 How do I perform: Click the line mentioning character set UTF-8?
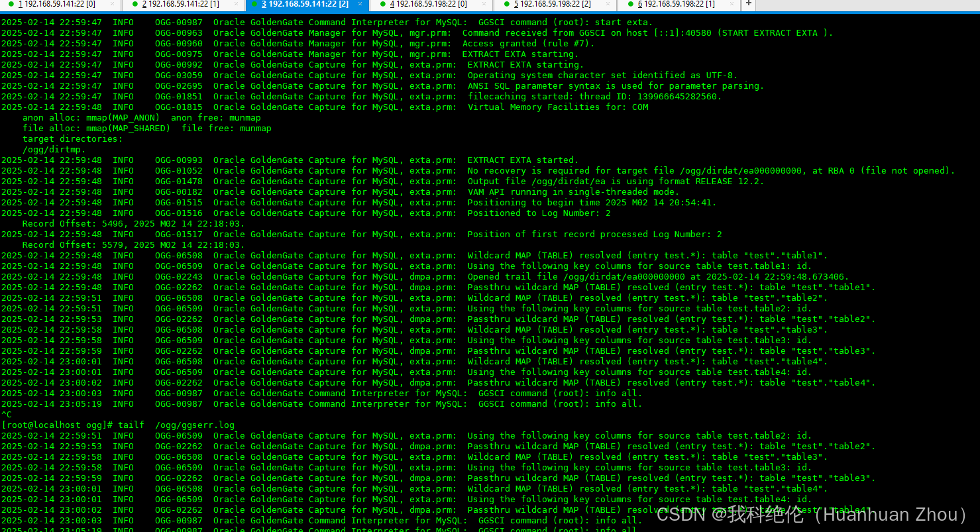[369, 76]
